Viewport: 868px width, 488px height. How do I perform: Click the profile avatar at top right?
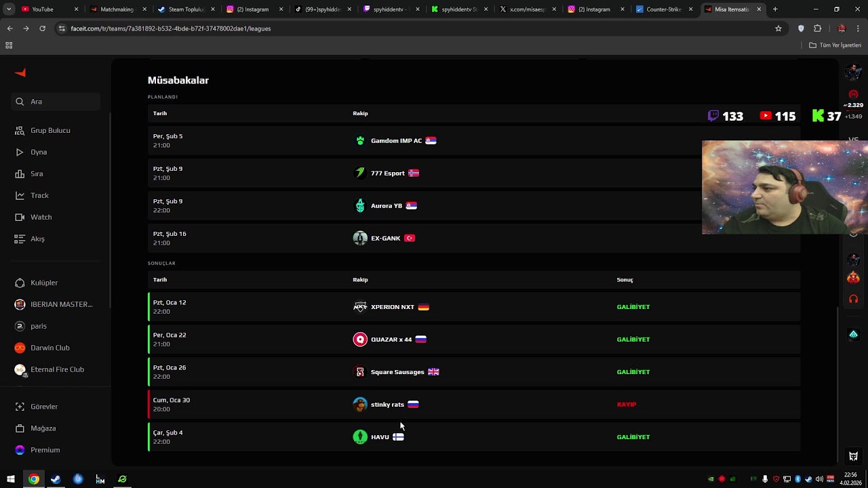853,72
